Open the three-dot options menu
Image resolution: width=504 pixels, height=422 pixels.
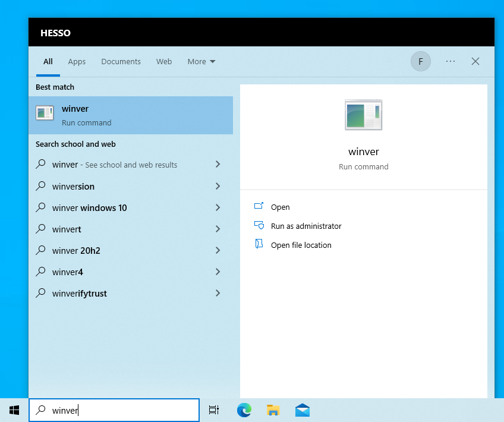pos(451,61)
